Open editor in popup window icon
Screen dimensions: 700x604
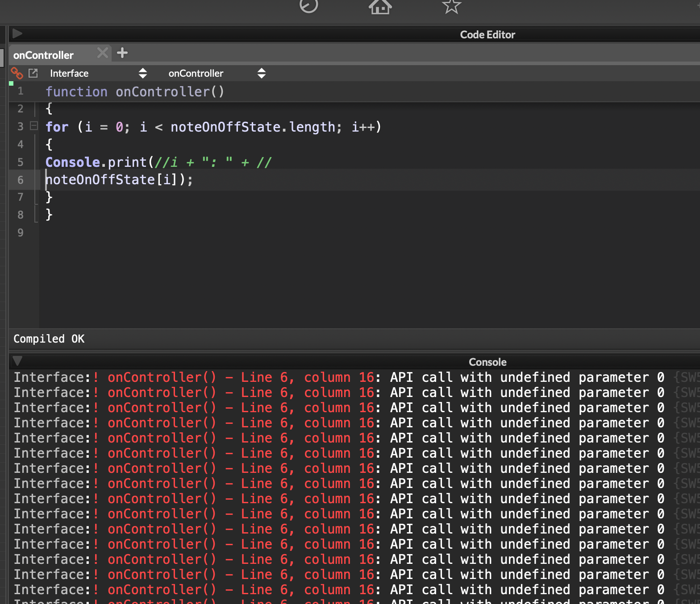[x=33, y=73]
